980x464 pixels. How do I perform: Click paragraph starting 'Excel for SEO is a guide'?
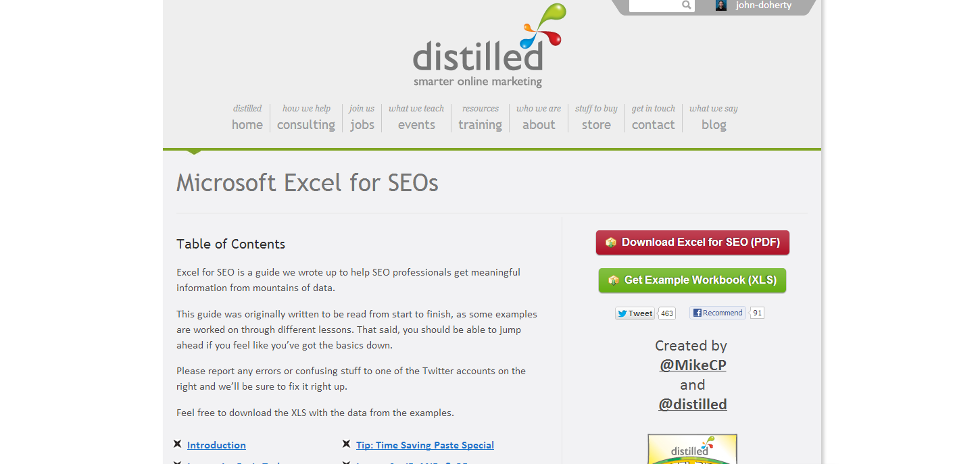(349, 280)
